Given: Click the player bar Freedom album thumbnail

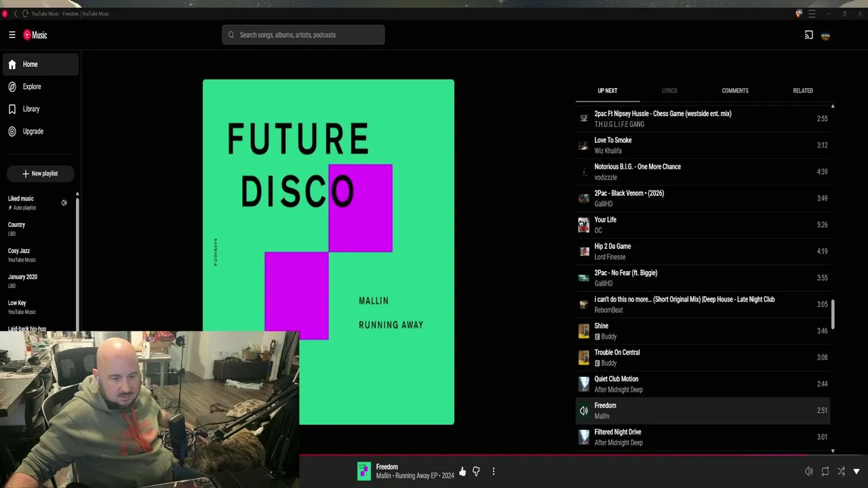Looking at the screenshot, I should point(364,471).
